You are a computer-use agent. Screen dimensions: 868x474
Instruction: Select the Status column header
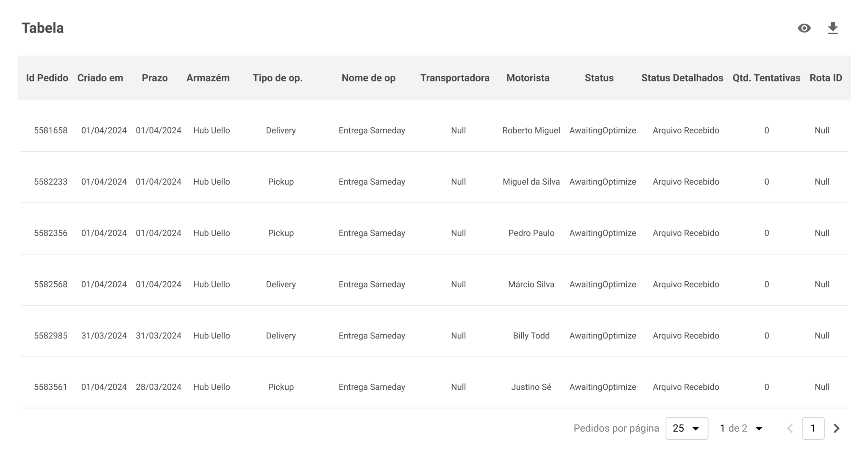click(x=599, y=78)
